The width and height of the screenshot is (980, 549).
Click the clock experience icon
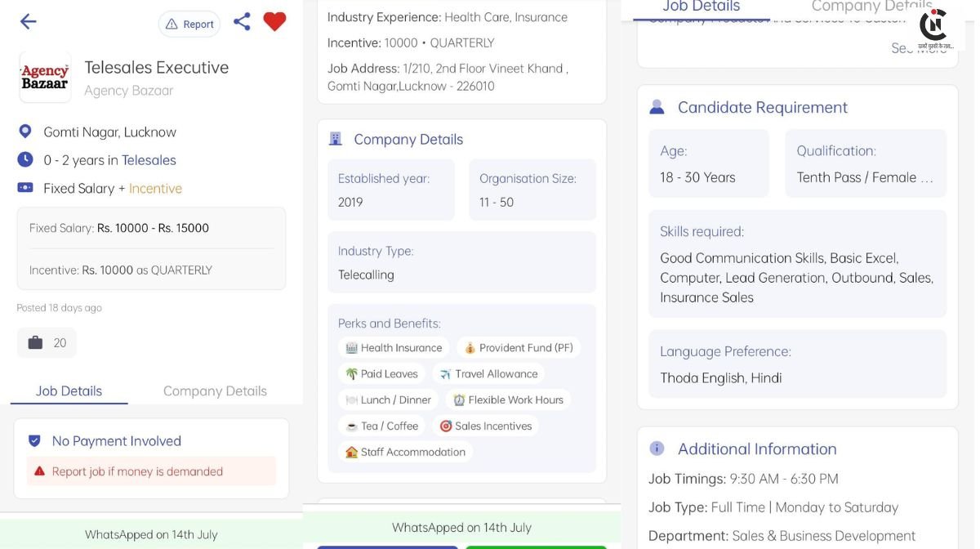tap(25, 159)
